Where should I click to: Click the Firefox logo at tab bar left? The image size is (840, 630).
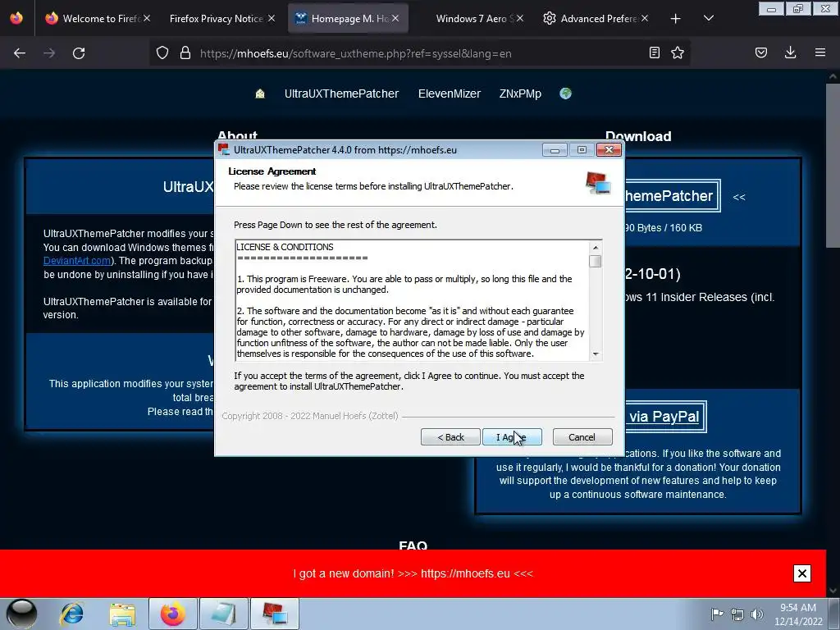[16, 18]
